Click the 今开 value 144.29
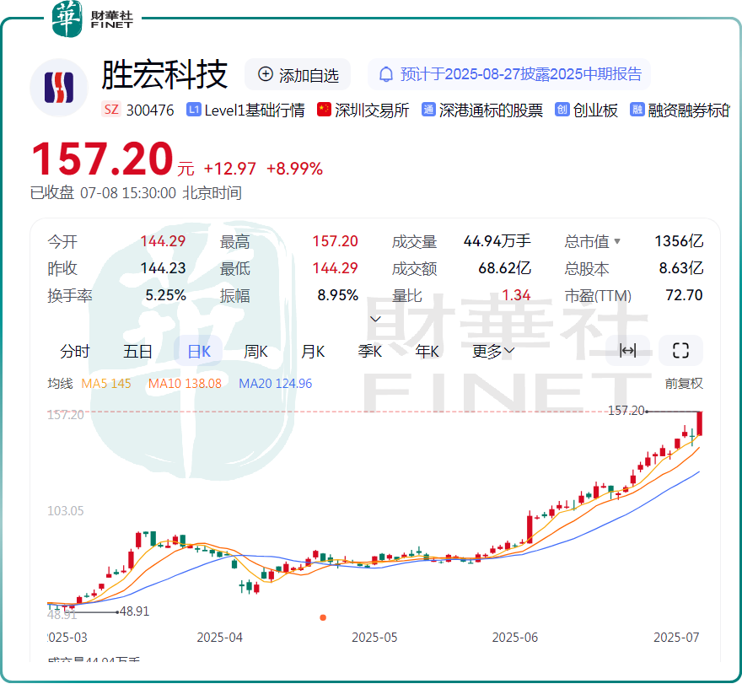The image size is (742, 700). pos(163,241)
